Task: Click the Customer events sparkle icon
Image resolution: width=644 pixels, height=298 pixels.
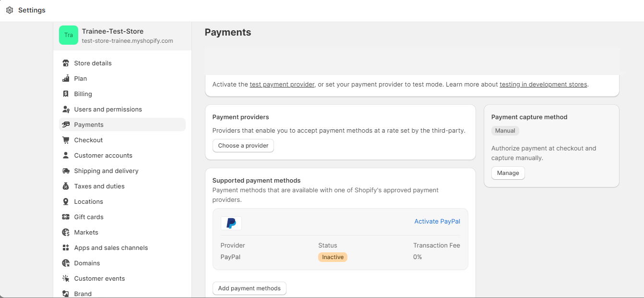Action: tap(65, 278)
